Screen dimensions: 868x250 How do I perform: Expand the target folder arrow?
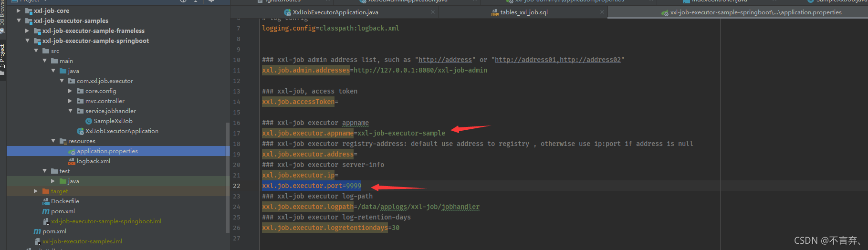click(x=36, y=191)
